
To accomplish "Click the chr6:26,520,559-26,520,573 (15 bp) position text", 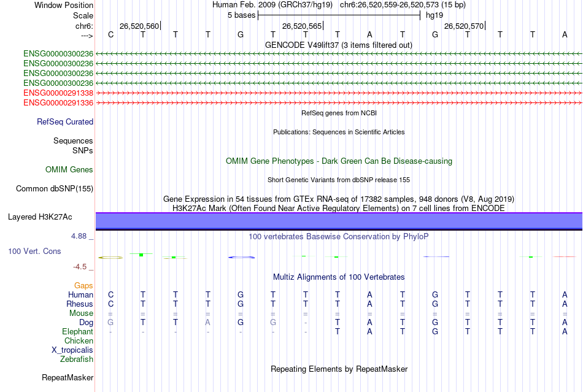I will pyautogui.click(x=403, y=5).
